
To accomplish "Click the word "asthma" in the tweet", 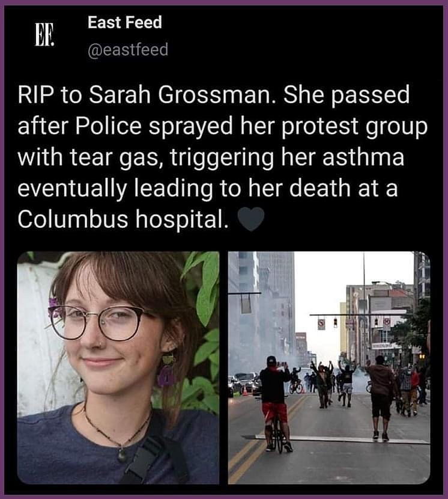I will pos(363,157).
